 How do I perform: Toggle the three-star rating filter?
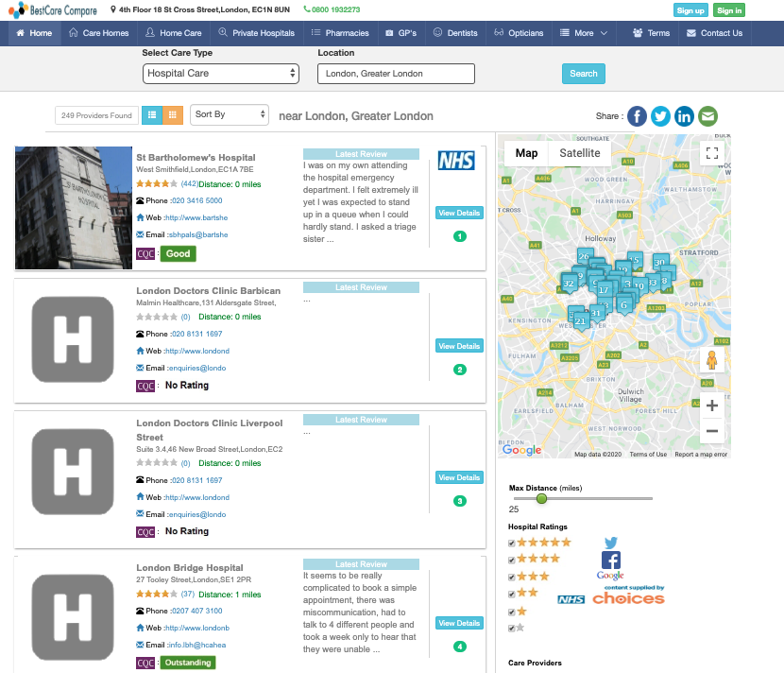click(512, 577)
